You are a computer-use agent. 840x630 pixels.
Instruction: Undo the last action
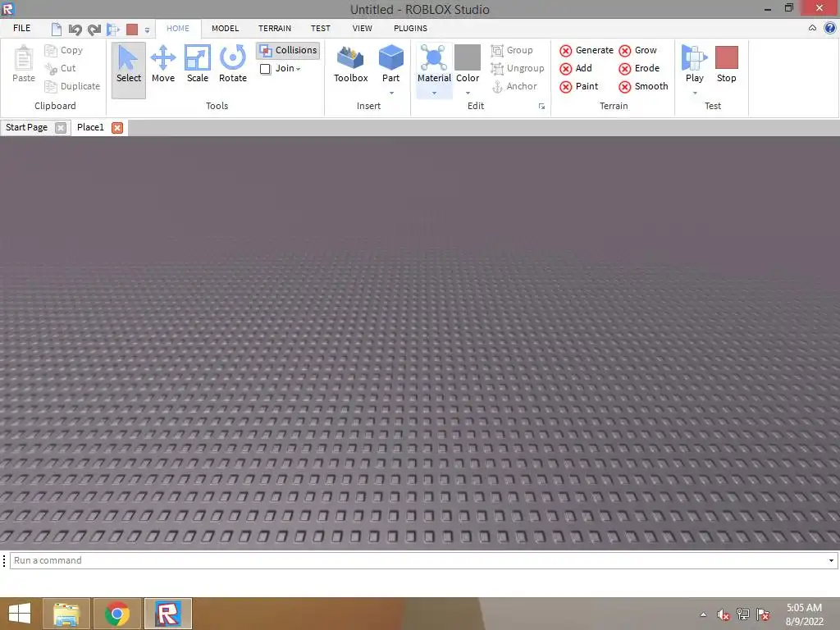click(x=75, y=29)
